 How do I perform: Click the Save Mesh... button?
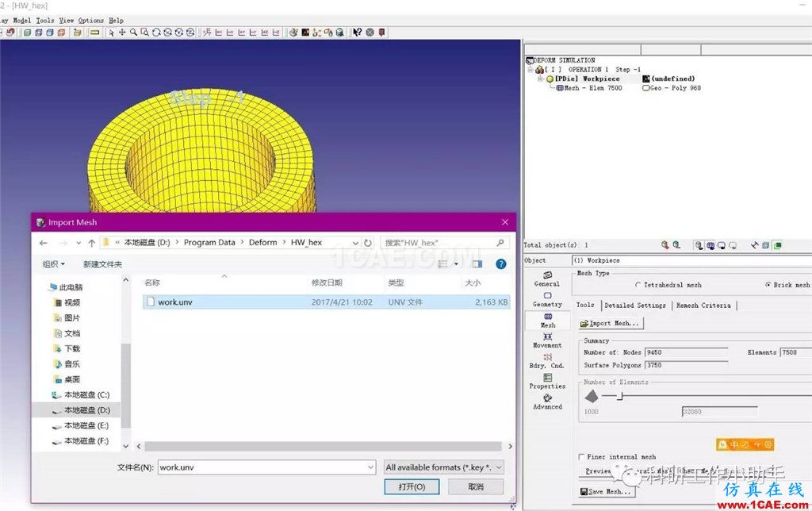606,491
